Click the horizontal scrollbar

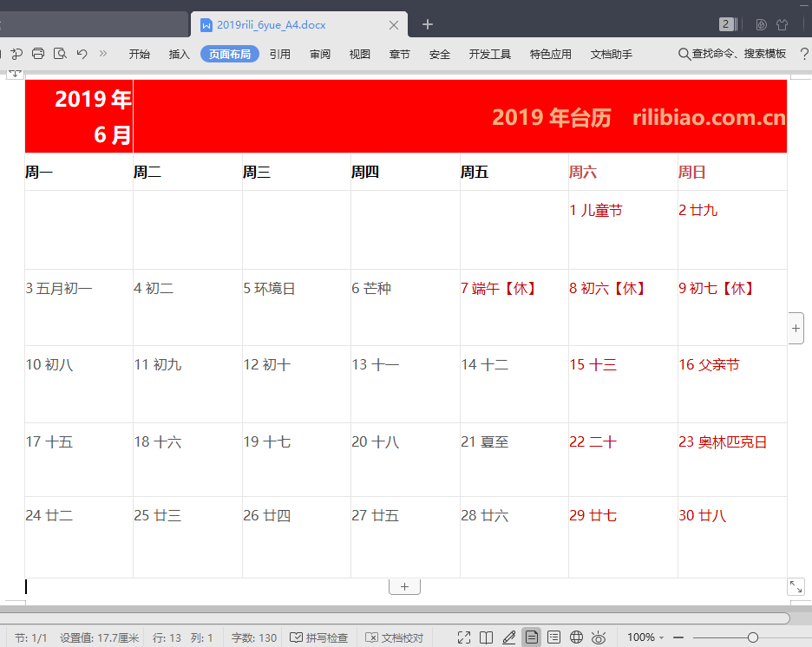click(x=395, y=618)
